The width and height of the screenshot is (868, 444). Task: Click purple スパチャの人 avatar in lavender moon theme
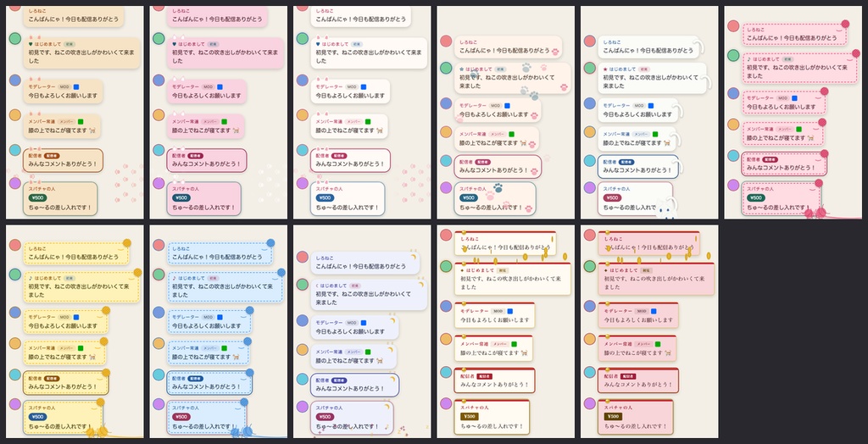click(303, 407)
